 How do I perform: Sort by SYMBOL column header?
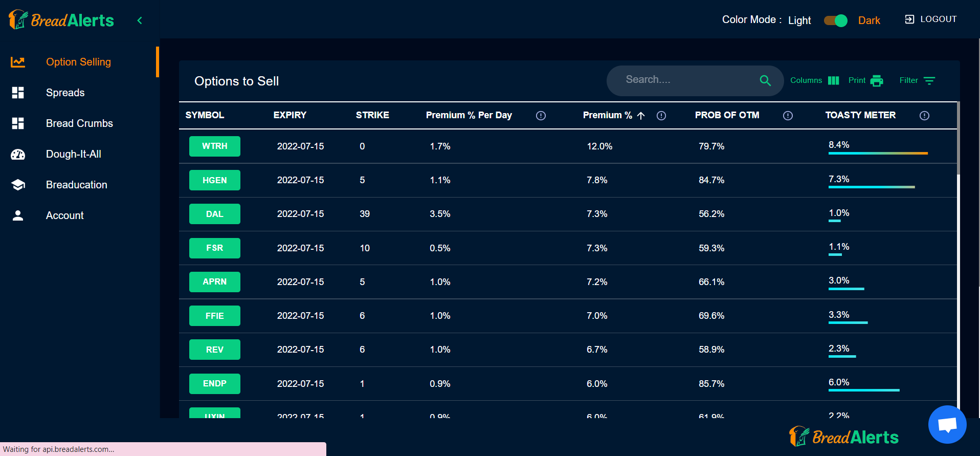(205, 115)
